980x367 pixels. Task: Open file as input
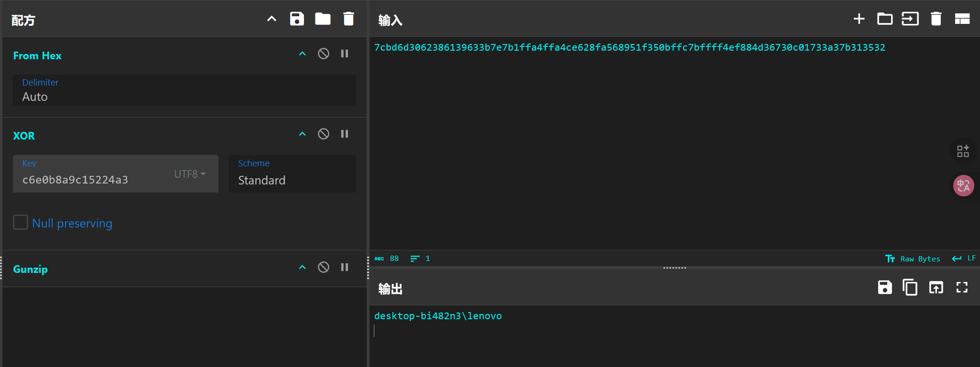click(884, 19)
